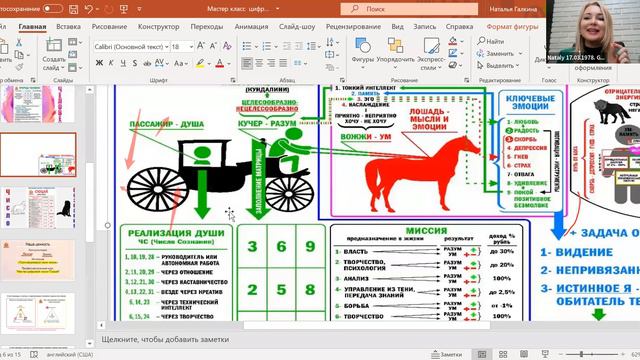The image size is (640, 360).
Task: Click the Shape Fill paint bucket icon
Action: pyautogui.click(x=453, y=41)
